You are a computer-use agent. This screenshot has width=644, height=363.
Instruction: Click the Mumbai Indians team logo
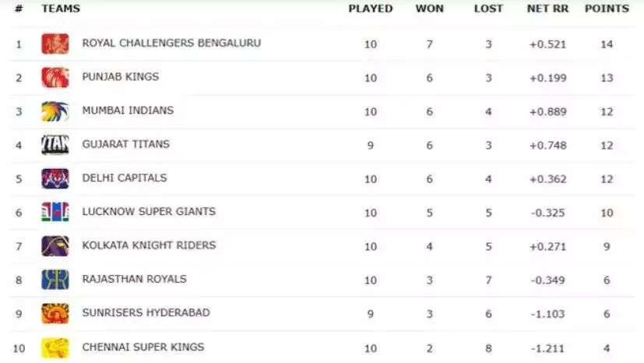(55, 111)
